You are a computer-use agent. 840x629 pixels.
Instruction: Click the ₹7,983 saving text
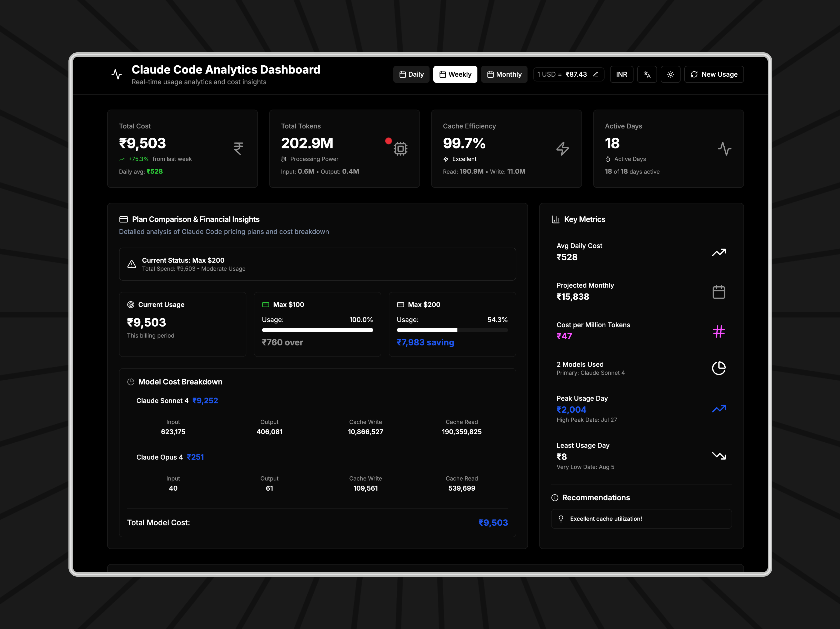pos(425,342)
